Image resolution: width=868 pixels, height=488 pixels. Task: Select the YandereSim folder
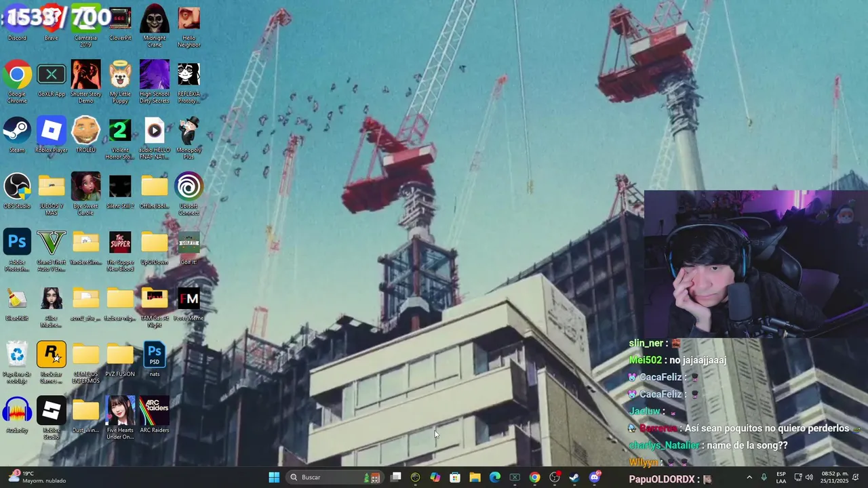pos(85,247)
